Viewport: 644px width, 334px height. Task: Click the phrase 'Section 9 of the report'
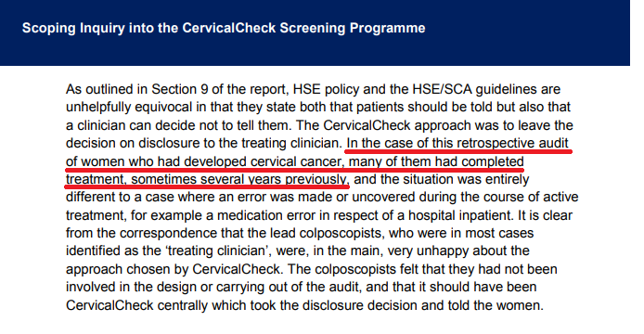(x=220, y=89)
